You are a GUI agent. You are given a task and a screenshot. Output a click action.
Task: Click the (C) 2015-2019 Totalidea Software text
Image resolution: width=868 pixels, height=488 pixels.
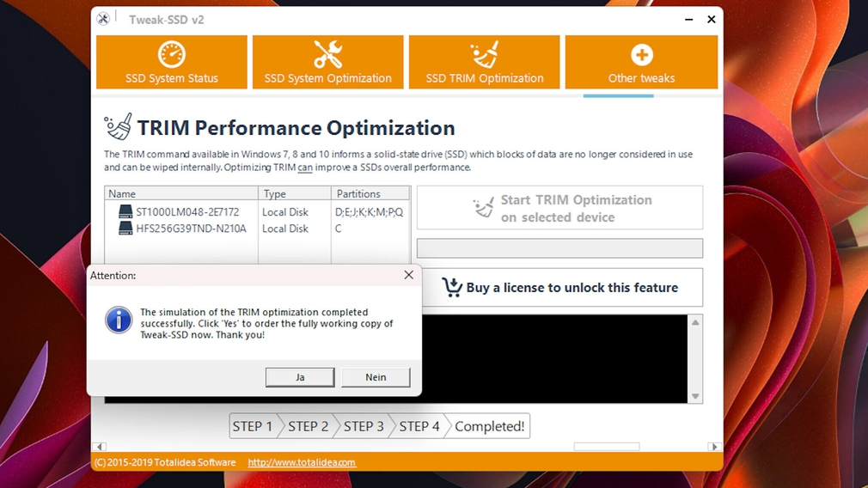(165, 462)
